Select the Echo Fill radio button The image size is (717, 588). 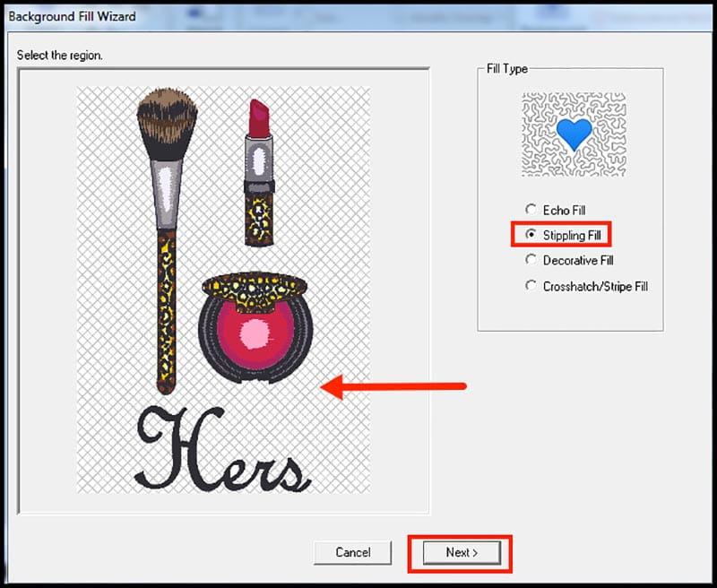531,210
